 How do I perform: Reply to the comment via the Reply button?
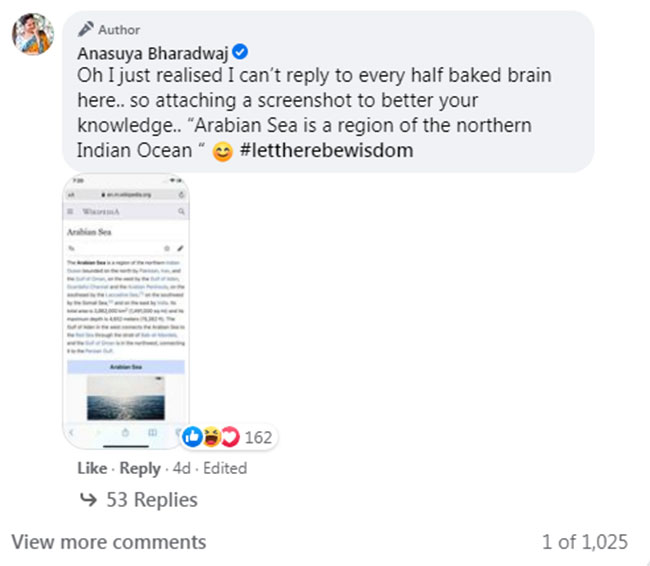140,468
